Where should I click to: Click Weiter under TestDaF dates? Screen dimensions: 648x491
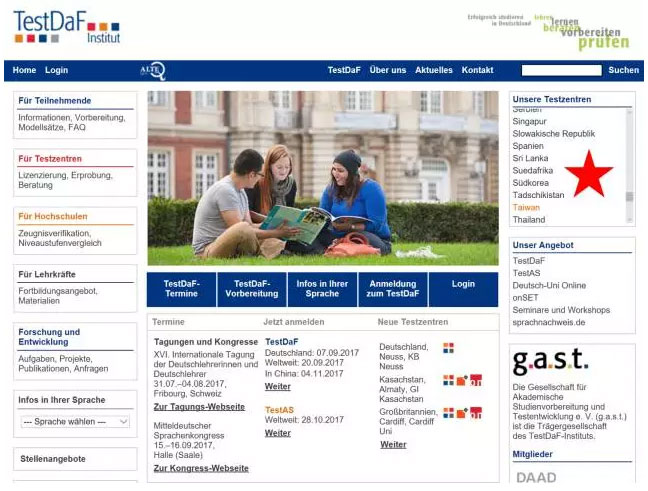[x=278, y=386]
